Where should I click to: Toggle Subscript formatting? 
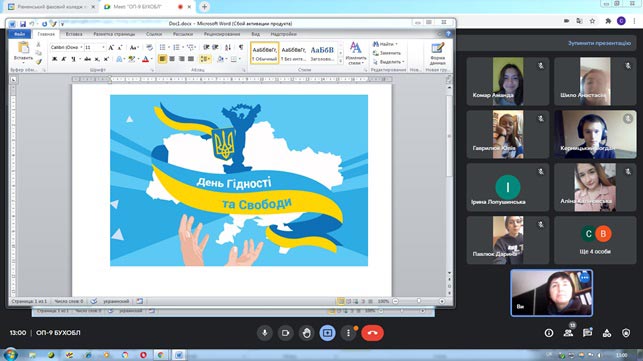(97, 59)
